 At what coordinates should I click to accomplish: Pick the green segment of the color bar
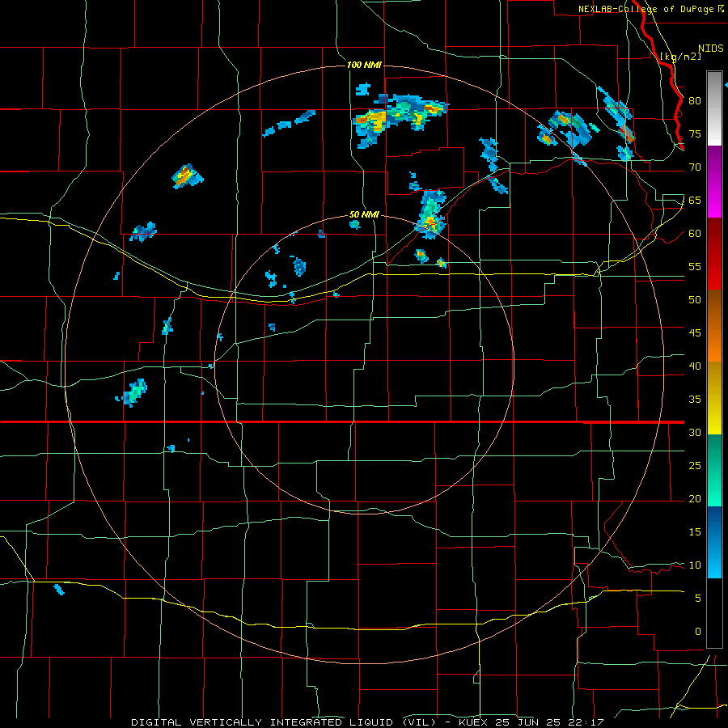pos(714,470)
